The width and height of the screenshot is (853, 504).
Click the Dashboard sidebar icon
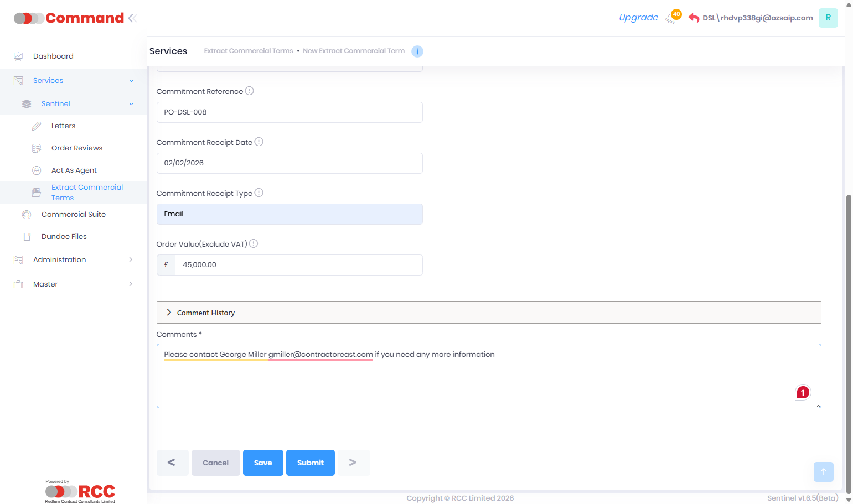(x=18, y=56)
